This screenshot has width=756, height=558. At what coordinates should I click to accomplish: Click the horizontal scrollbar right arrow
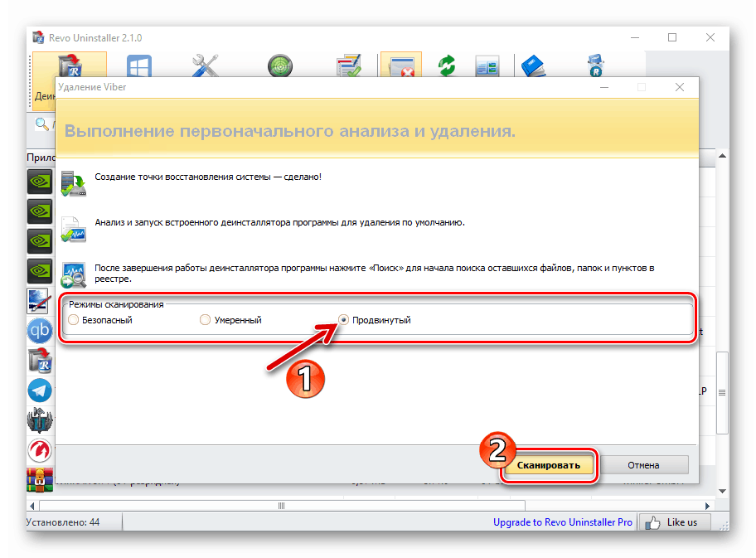(707, 506)
